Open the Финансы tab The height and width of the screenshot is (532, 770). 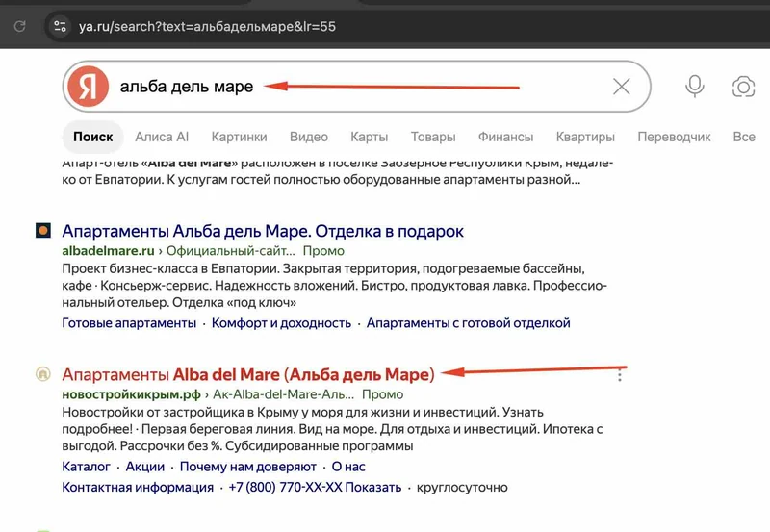[x=506, y=137]
